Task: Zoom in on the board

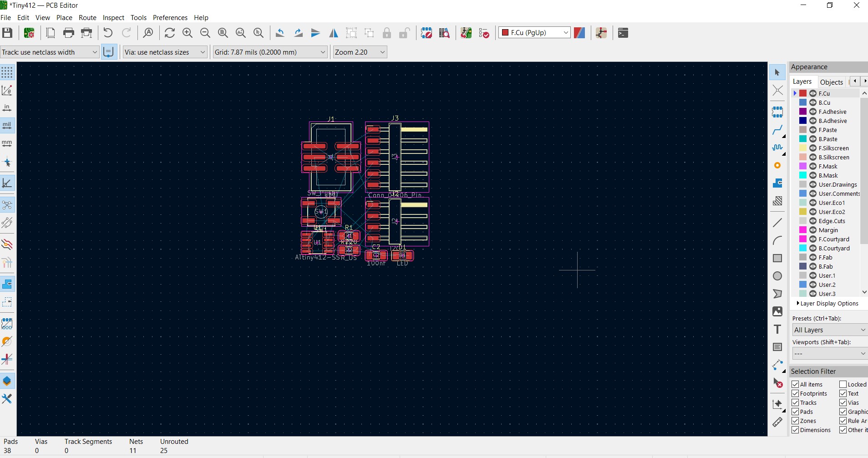Action: [188, 33]
